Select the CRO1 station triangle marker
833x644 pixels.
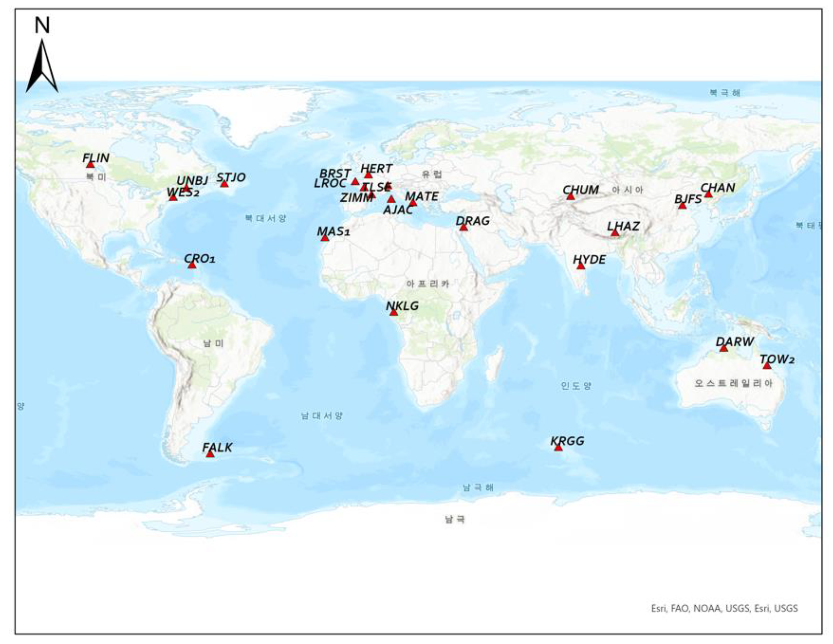coord(192,265)
